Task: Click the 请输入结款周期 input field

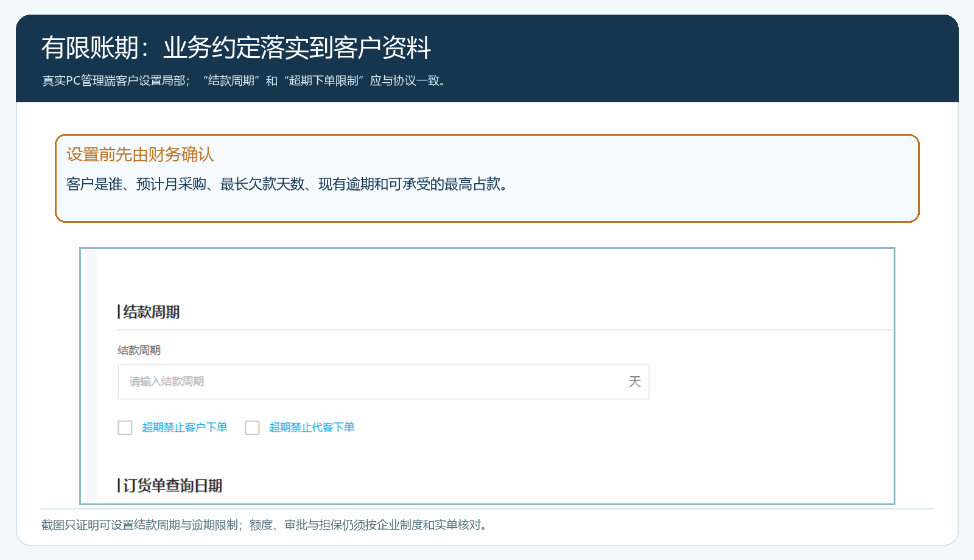Action: pos(384,382)
